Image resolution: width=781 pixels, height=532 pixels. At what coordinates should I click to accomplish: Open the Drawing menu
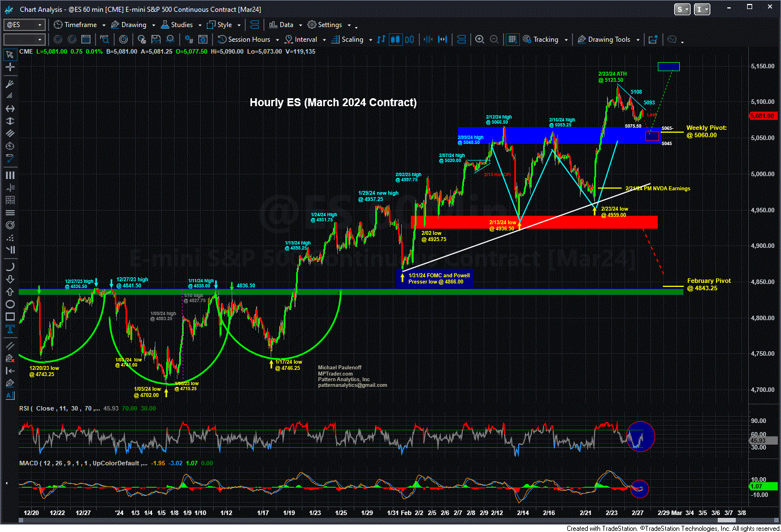coord(129,25)
